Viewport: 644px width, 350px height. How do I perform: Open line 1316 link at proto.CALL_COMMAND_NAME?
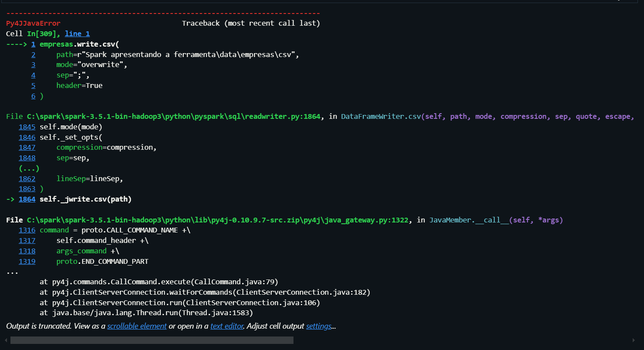pyautogui.click(x=27, y=230)
